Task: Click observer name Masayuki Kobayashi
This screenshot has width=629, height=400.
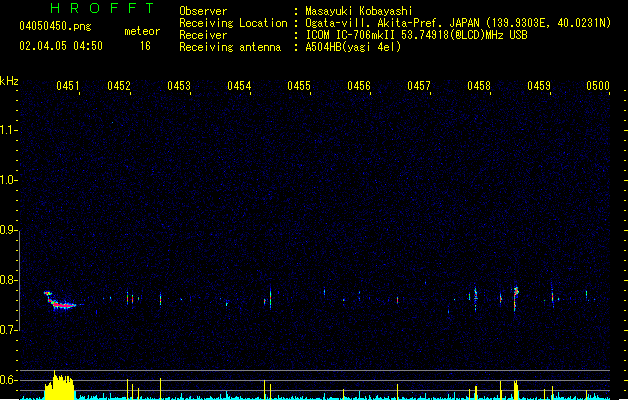Action: [359, 11]
